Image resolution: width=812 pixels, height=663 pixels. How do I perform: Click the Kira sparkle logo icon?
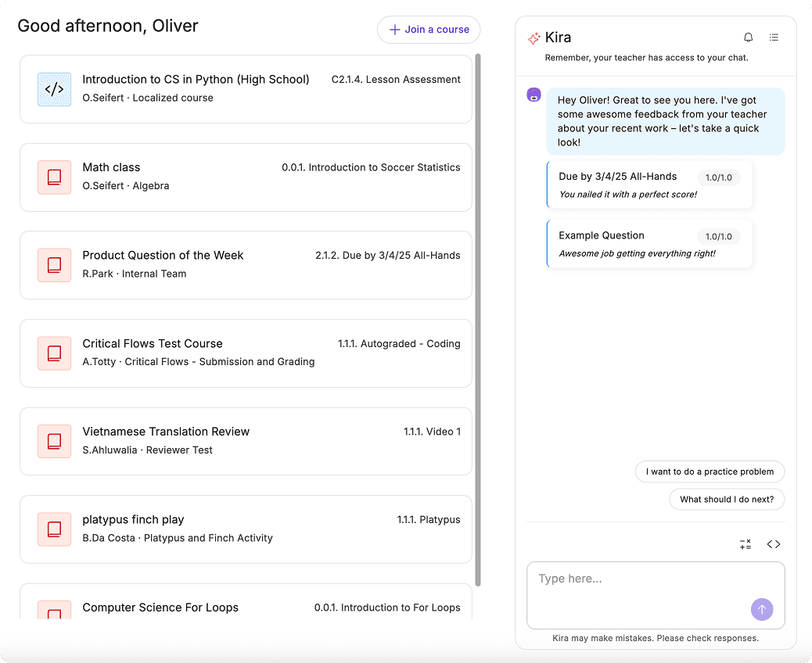(534, 38)
